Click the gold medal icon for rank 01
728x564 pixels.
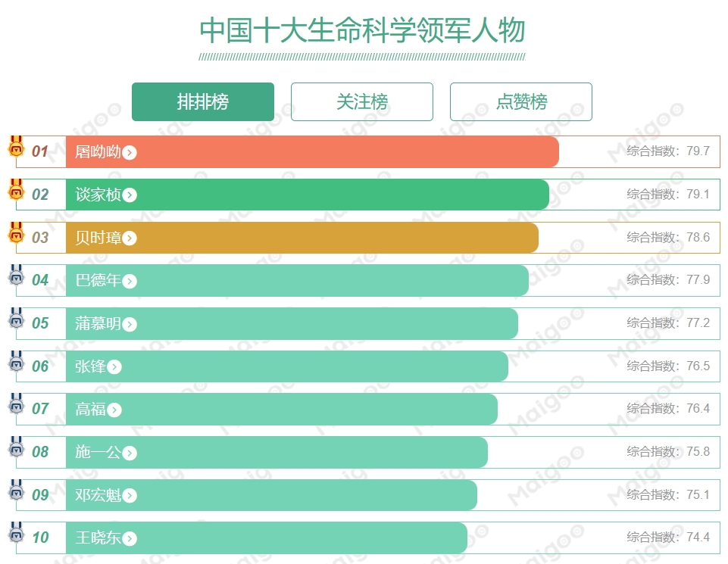(x=16, y=147)
